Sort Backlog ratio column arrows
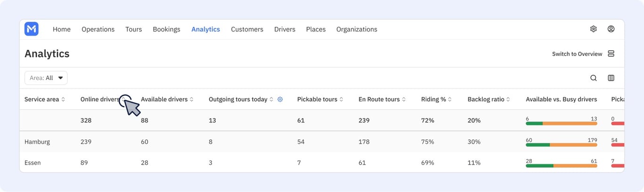This screenshot has width=644, height=192. (508, 99)
